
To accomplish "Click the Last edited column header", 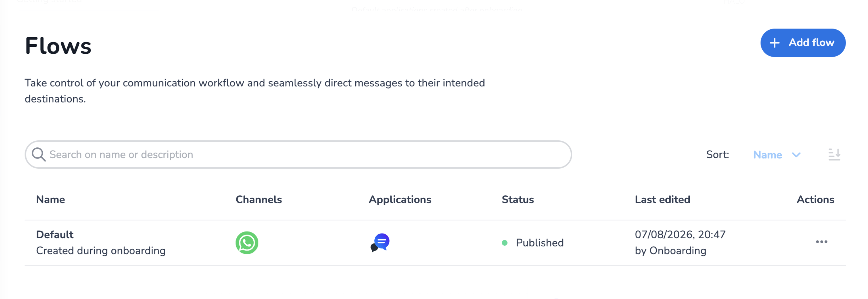I will (x=662, y=200).
